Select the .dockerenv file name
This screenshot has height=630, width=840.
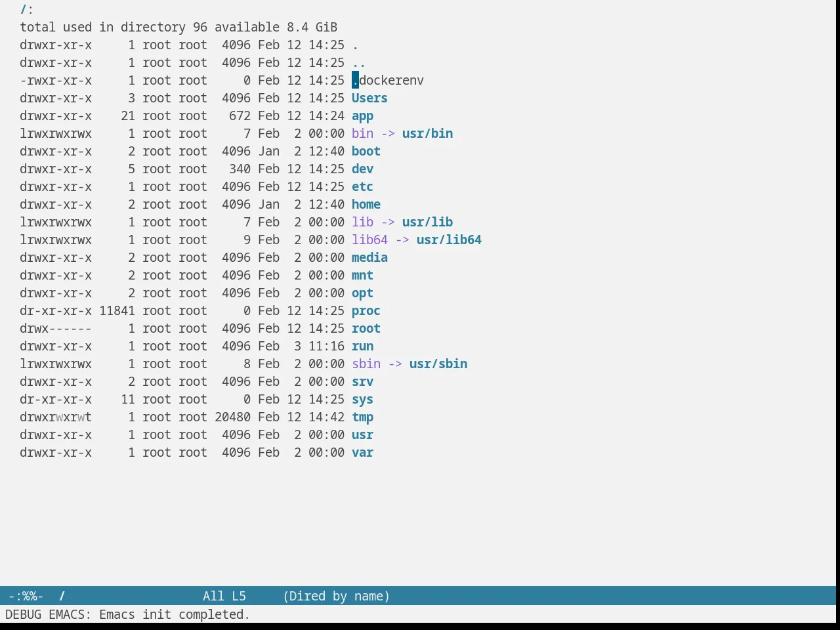coord(388,80)
